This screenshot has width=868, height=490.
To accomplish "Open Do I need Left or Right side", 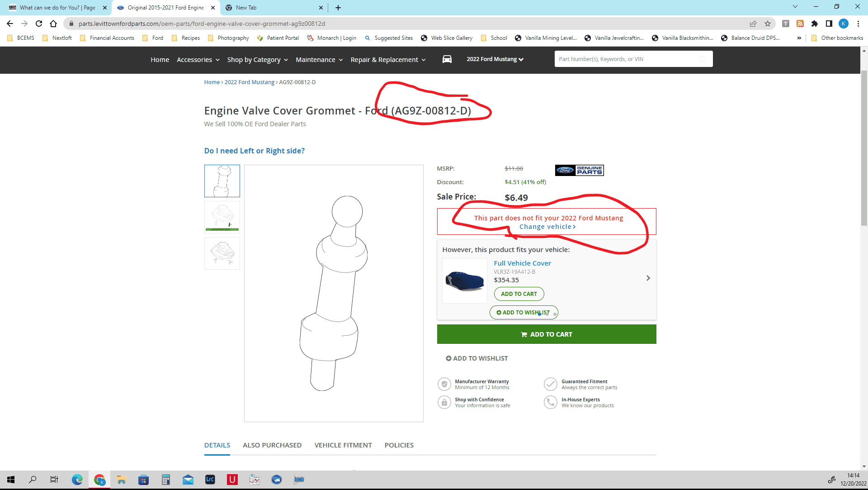I will (255, 151).
